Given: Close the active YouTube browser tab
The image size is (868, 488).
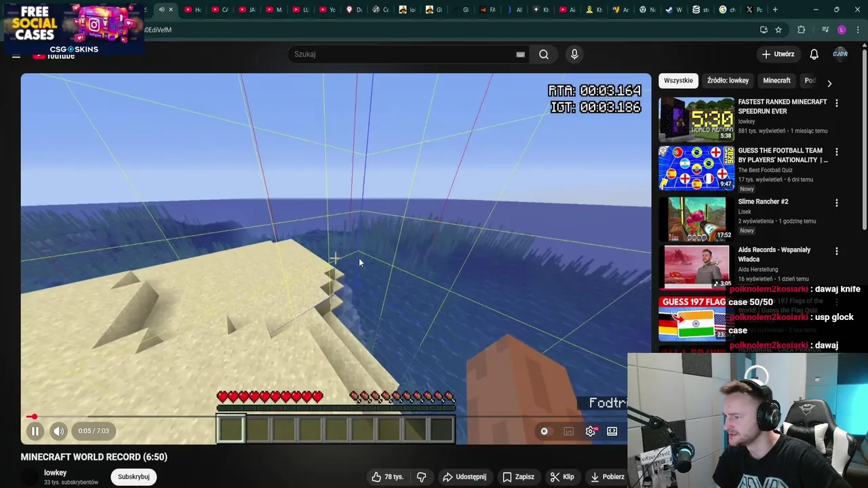Looking at the screenshot, I should (x=171, y=9).
